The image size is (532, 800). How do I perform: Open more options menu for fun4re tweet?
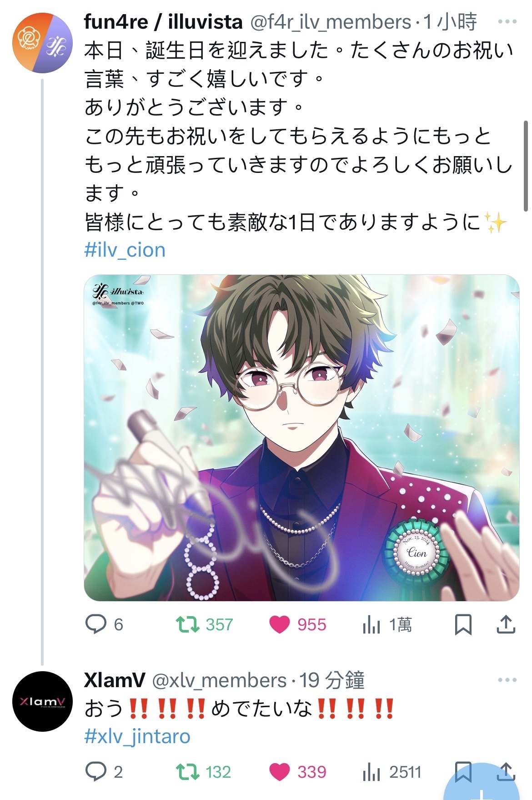pos(507,21)
